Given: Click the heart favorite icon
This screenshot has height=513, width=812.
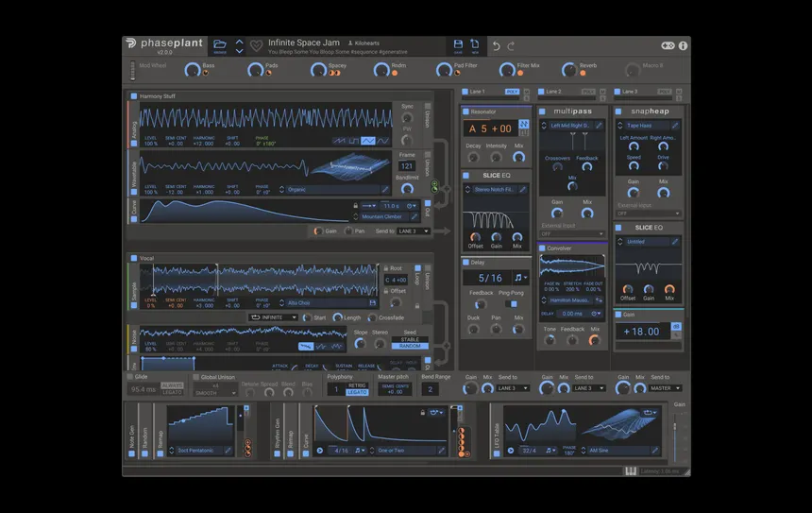Looking at the screenshot, I should click(x=255, y=45).
